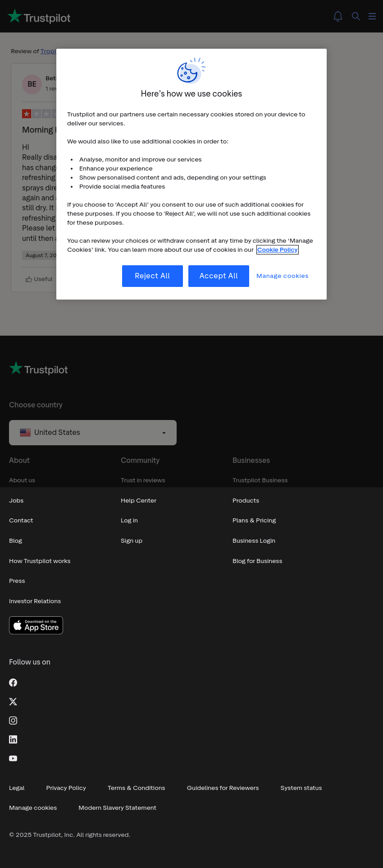The height and width of the screenshot is (868, 383).
Task: Open How Trustpilot works link
Action: (40, 561)
